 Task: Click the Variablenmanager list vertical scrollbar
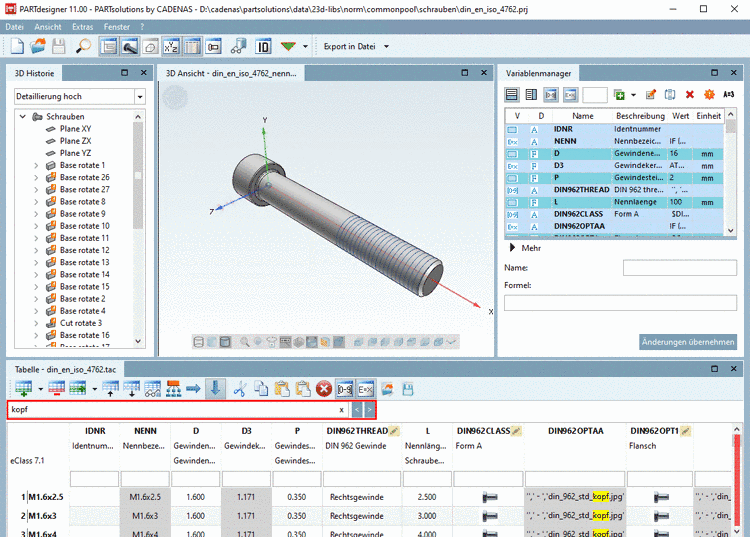[730, 172]
